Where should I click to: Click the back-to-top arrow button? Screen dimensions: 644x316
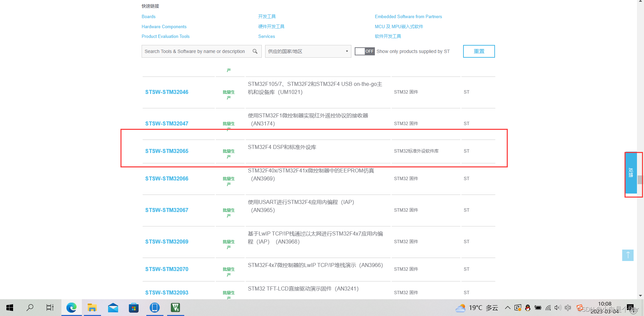628,255
